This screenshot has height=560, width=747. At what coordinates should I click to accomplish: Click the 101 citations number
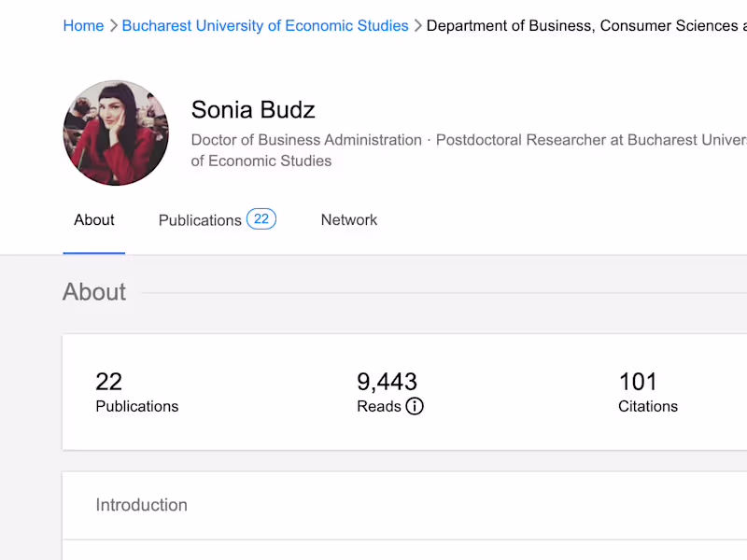[x=638, y=381]
